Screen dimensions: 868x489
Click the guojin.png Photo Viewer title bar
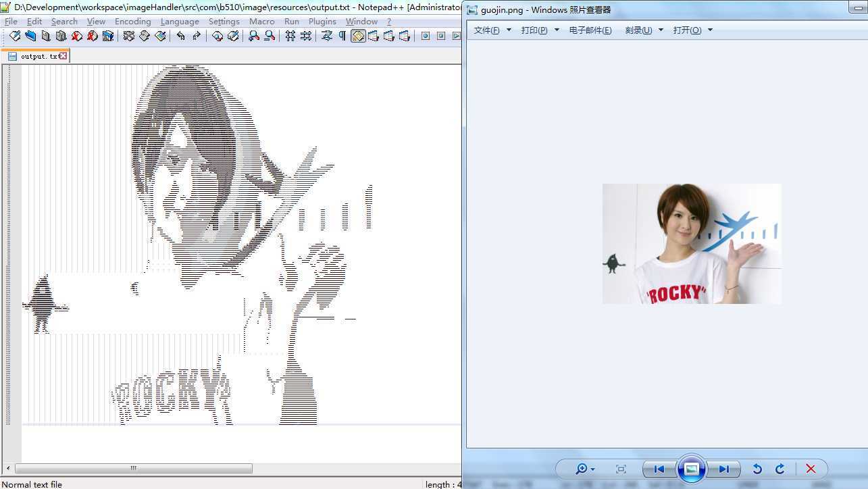(x=665, y=9)
